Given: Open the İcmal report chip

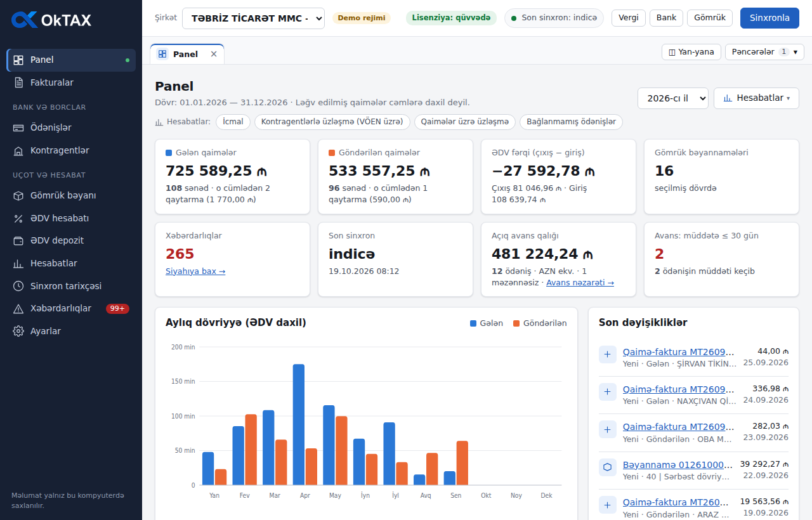Looking at the screenshot, I should pyautogui.click(x=233, y=122).
